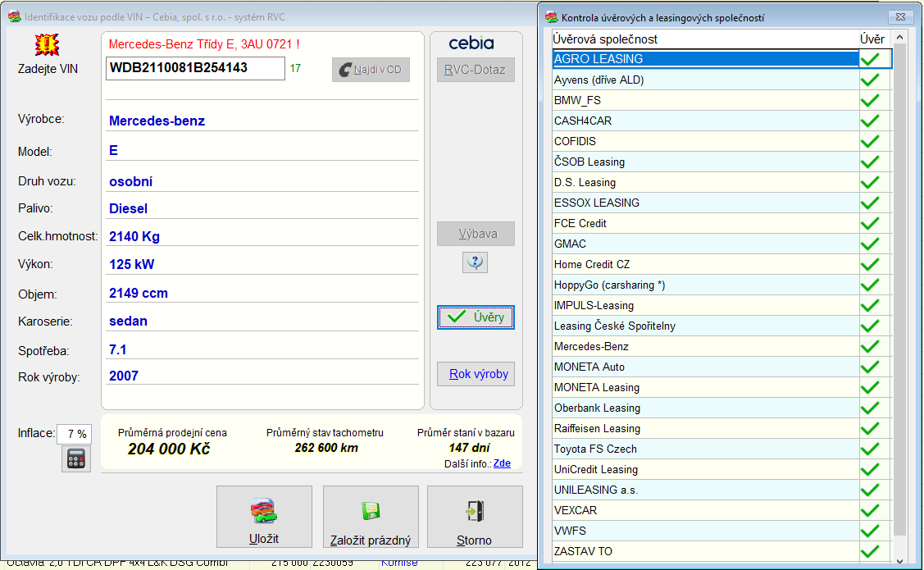The height and width of the screenshot is (570, 924).
Task: Click green checkmark for BMW_FS
Action: 870,100
